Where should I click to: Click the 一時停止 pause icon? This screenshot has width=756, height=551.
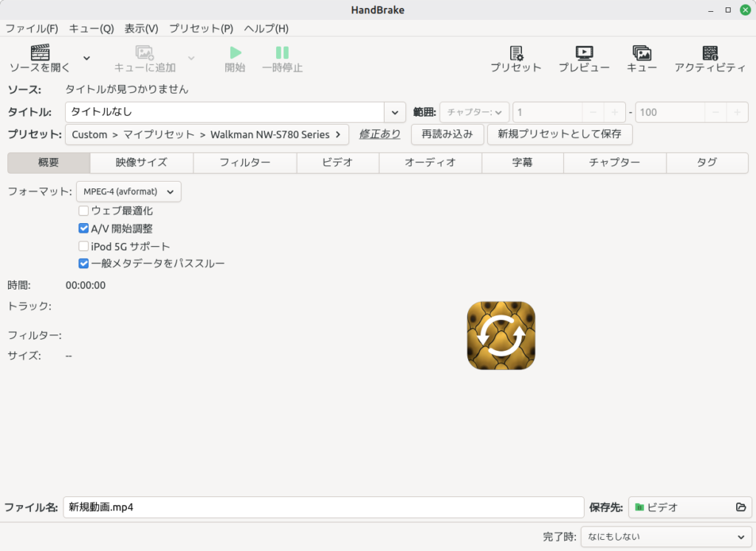tap(282, 53)
